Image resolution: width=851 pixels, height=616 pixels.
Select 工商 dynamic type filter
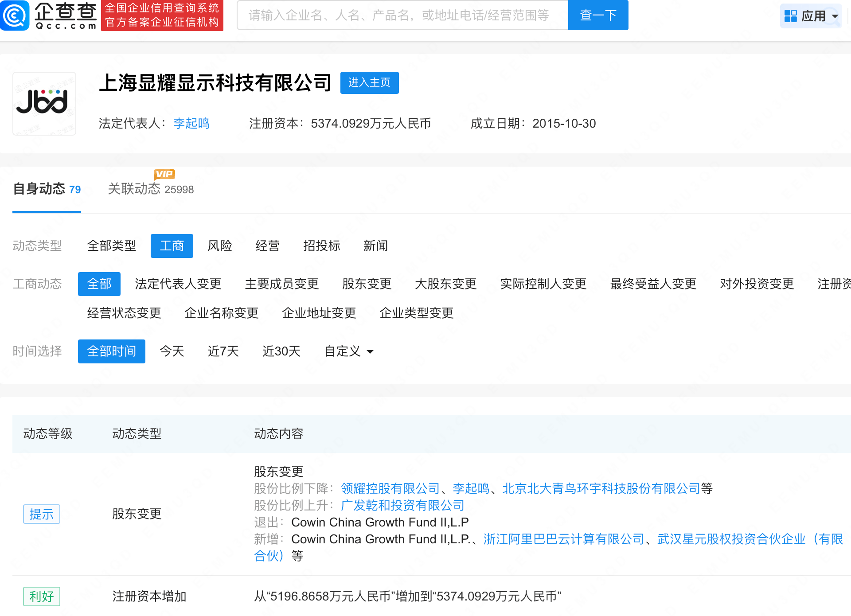tap(172, 246)
